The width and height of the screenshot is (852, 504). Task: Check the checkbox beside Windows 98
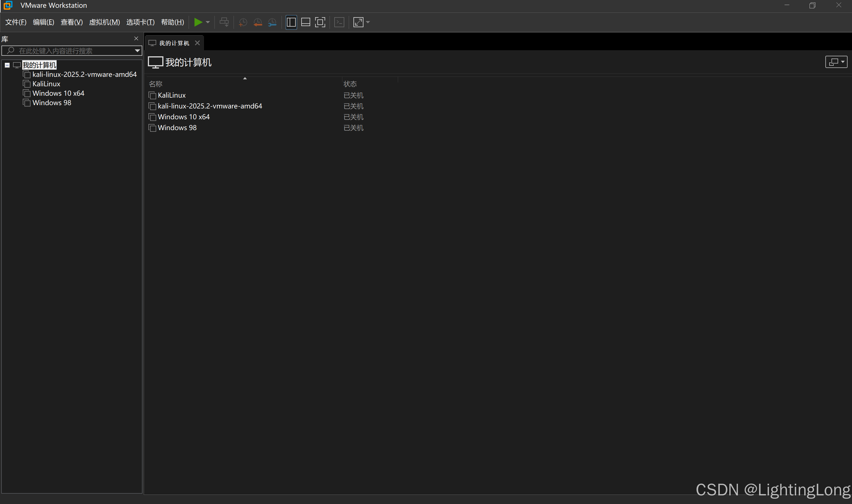pyautogui.click(x=152, y=128)
